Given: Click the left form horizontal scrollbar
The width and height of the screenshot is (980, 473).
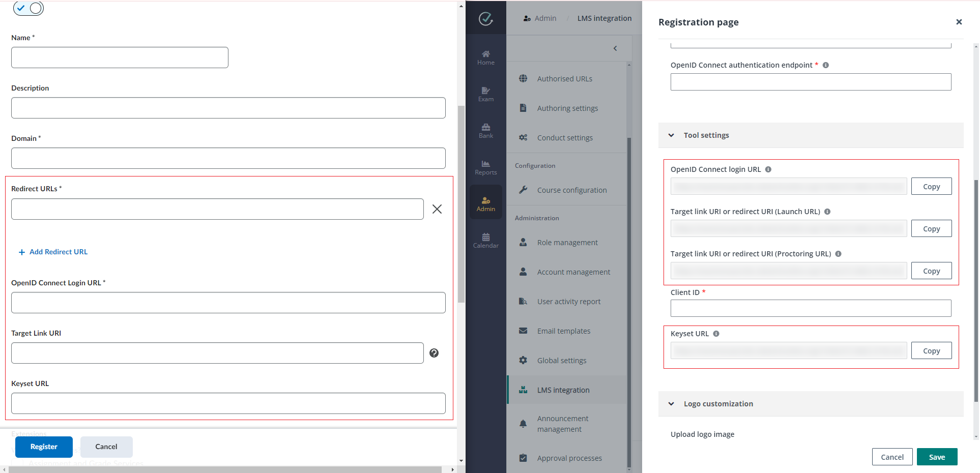Looking at the screenshot, I should pyautogui.click(x=225, y=469).
